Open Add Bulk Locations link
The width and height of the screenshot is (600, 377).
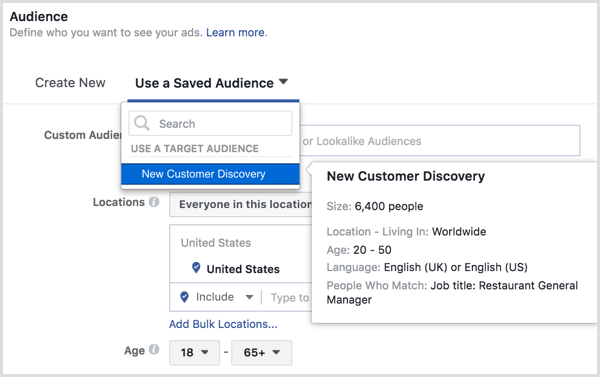[x=223, y=324]
